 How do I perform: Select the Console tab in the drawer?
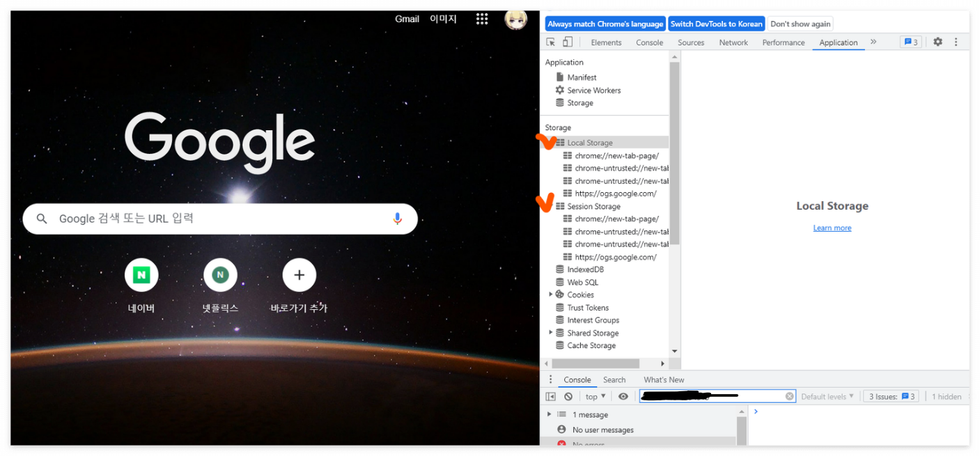coord(577,379)
